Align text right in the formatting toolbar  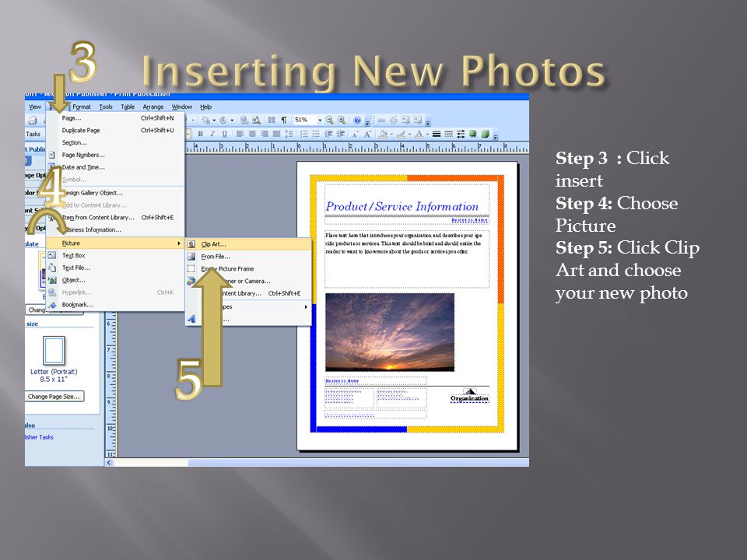click(x=264, y=134)
